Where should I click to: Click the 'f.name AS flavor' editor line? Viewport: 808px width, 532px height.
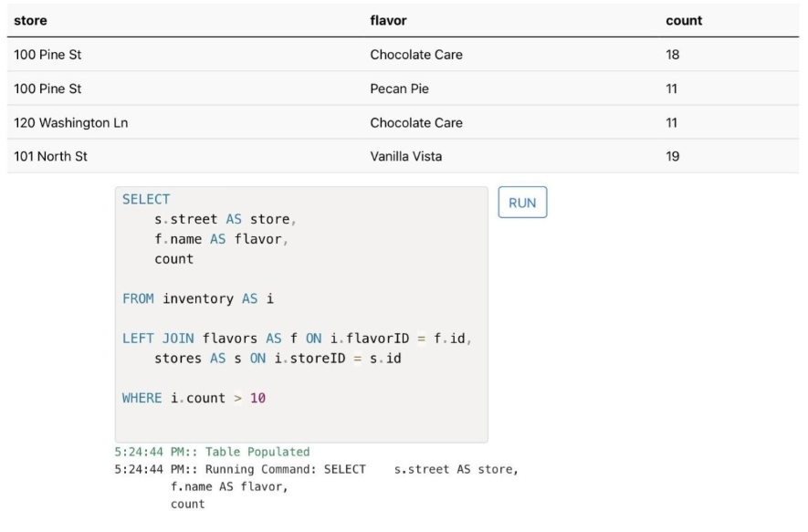(221, 239)
